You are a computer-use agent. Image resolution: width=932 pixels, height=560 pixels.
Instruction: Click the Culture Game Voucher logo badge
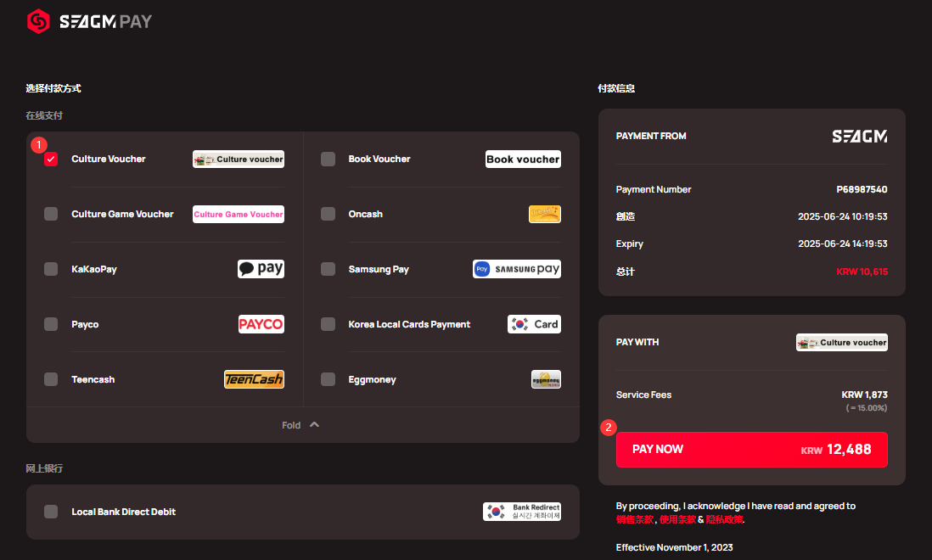[239, 215]
